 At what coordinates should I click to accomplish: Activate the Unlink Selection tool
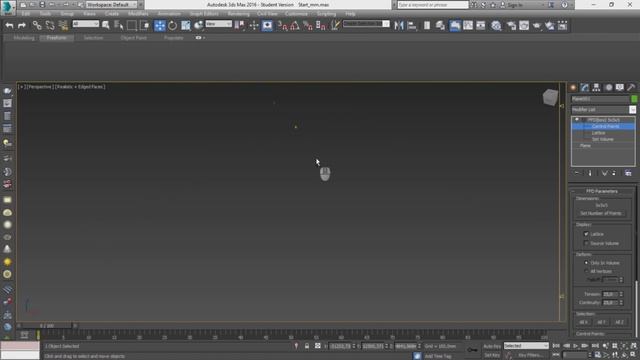[50, 25]
